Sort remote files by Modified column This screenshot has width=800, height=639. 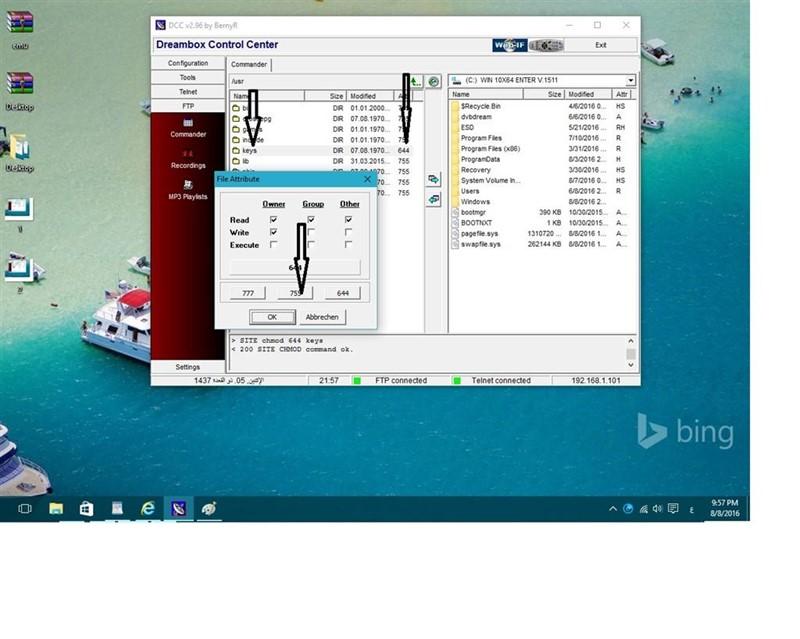[370, 96]
